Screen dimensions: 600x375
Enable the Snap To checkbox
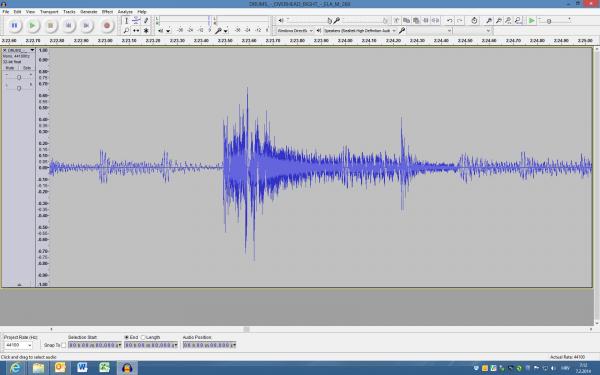[x=64, y=345]
